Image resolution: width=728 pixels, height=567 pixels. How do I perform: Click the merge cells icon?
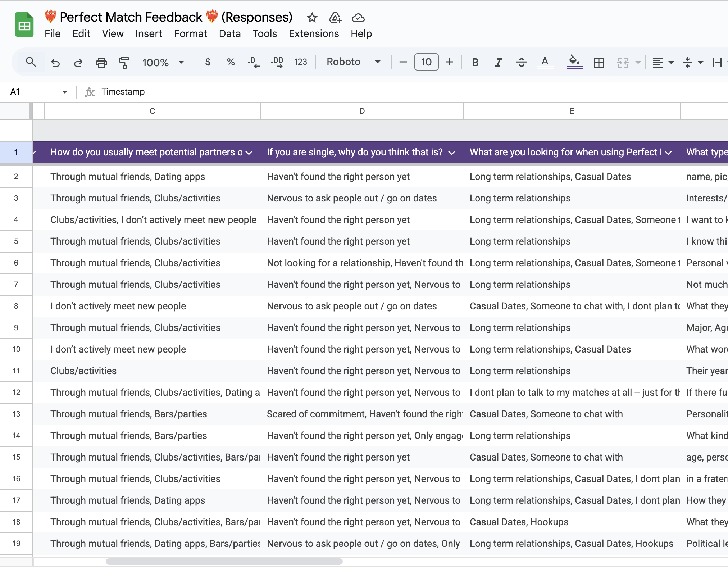coord(623,63)
